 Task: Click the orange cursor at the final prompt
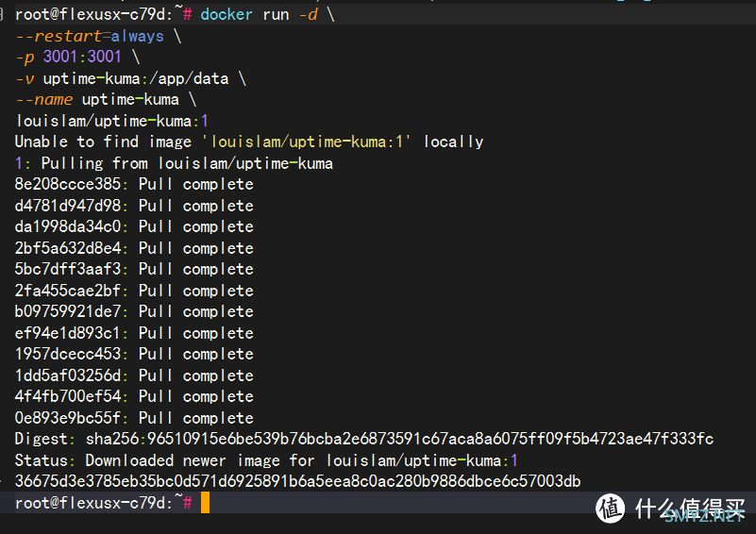pyautogui.click(x=206, y=503)
